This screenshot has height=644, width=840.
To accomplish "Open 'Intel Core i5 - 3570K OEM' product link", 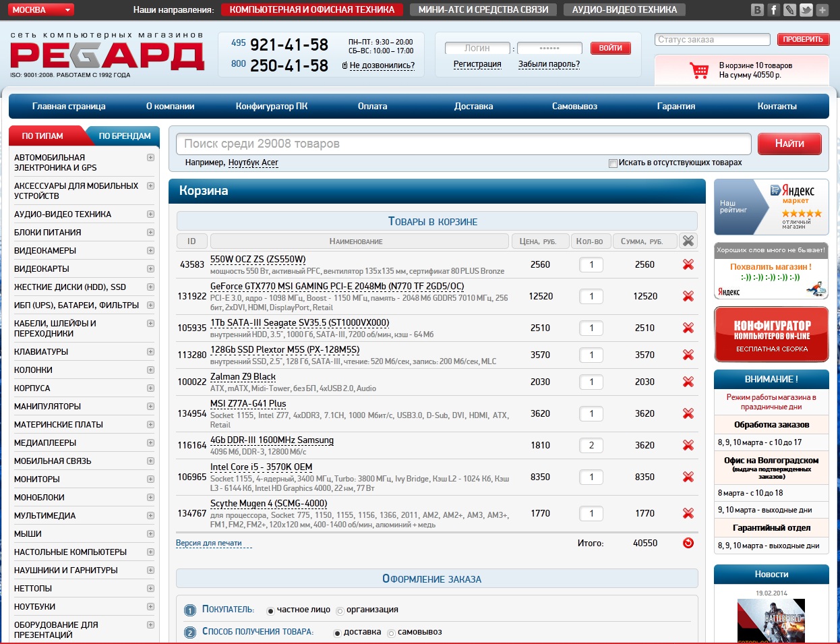I will coord(261,467).
